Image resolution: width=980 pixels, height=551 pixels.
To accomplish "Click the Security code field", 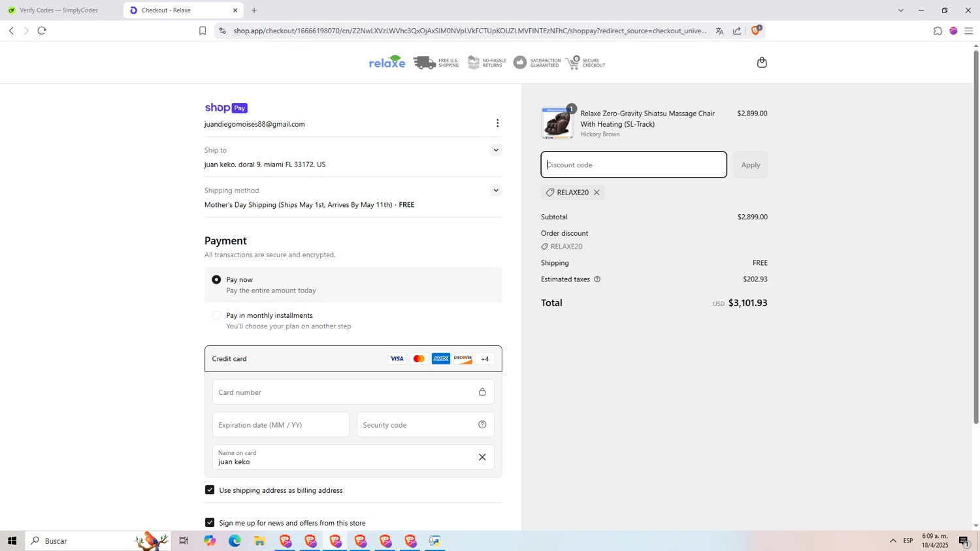I will (x=425, y=425).
